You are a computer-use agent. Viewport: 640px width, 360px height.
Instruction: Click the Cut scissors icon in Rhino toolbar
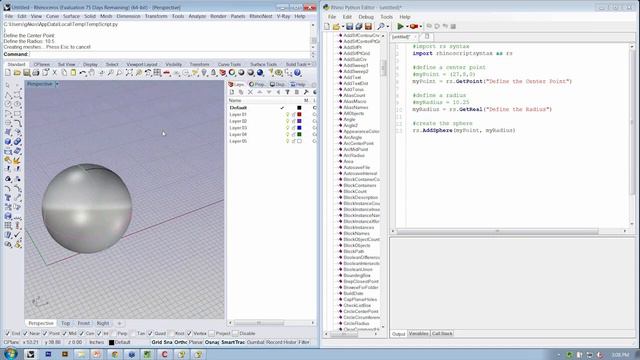55,73
